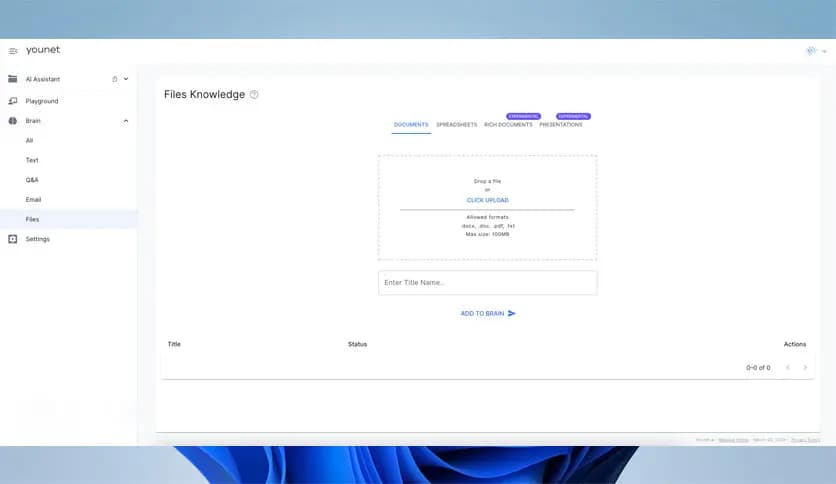Viewport: 836px width, 484px height.
Task: Click the Playground icon in the sidebar
Action: [13, 101]
